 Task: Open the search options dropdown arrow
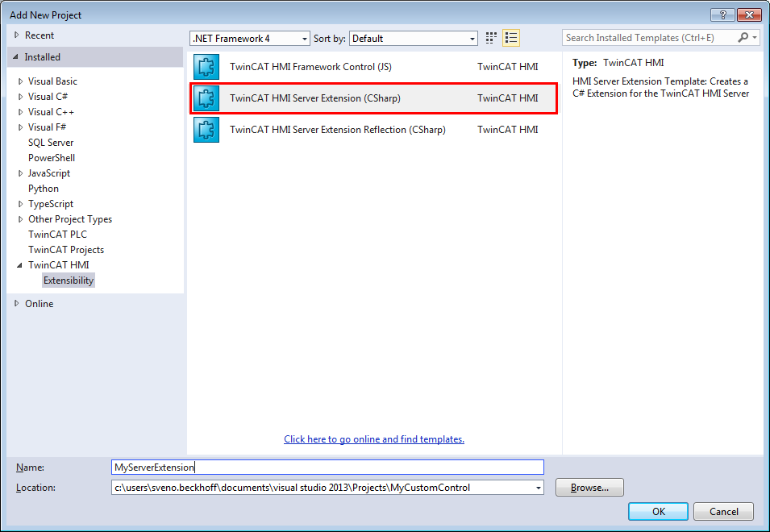(755, 38)
